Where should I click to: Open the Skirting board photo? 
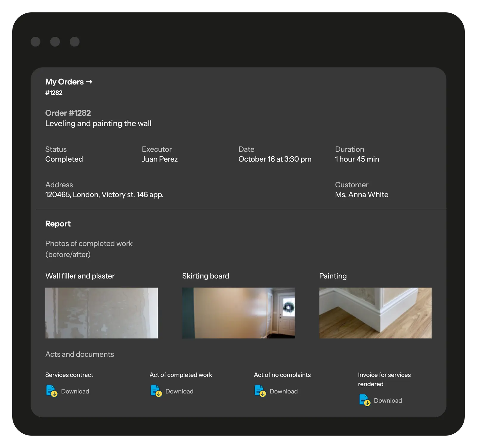(238, 313)
